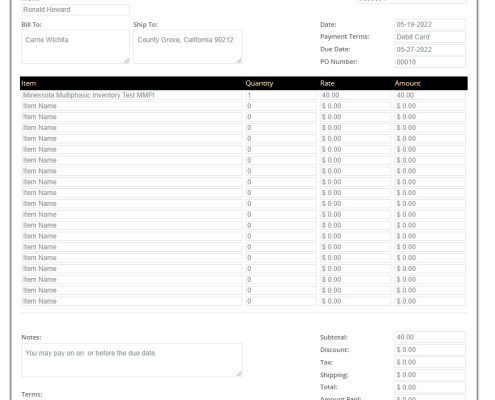Grab the Bill To box resize handle

pyautogui.click(x=126, y=60)
